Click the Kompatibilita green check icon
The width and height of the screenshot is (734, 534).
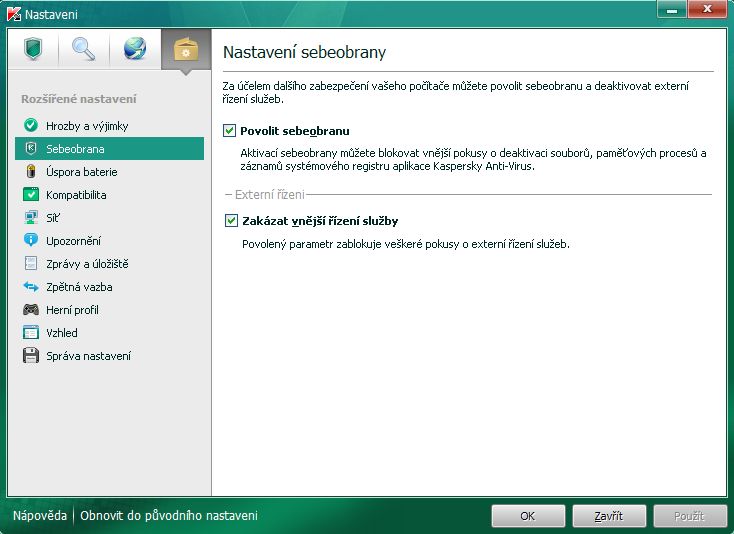(x=31, y=194)
